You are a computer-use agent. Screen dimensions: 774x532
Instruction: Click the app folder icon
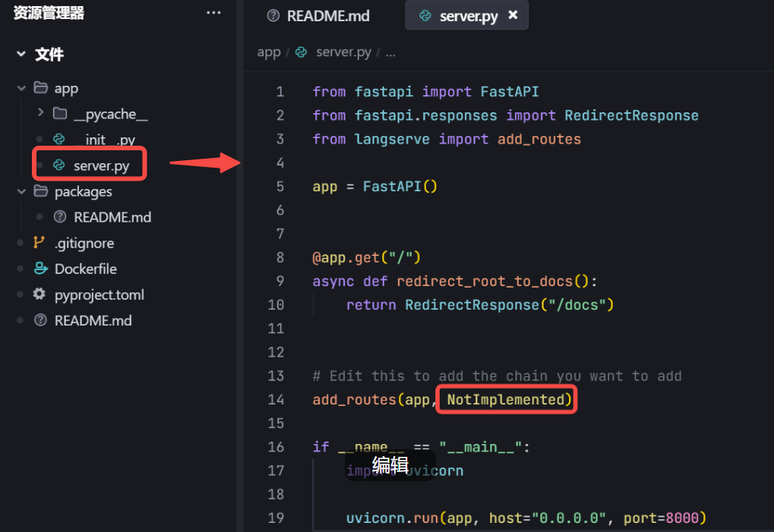(41, 88)
